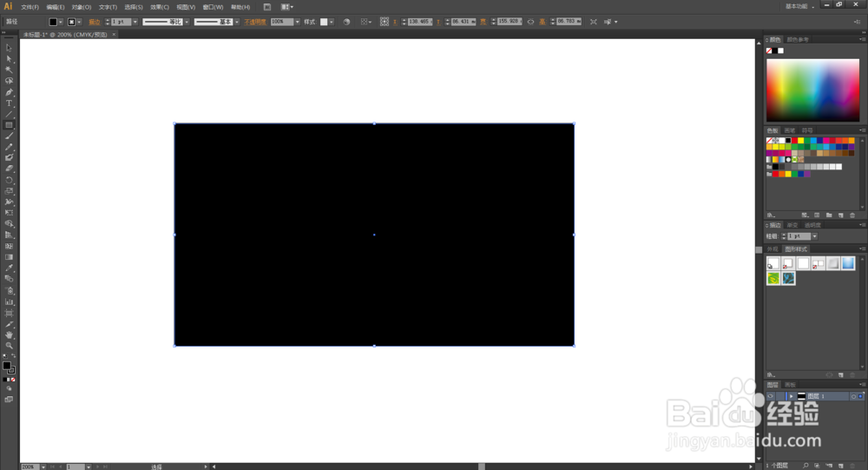This screenshot has height=470, width=868.
Task: Click delete swatch trash icon
Action: pyautogui.click(x=852, y=215)
